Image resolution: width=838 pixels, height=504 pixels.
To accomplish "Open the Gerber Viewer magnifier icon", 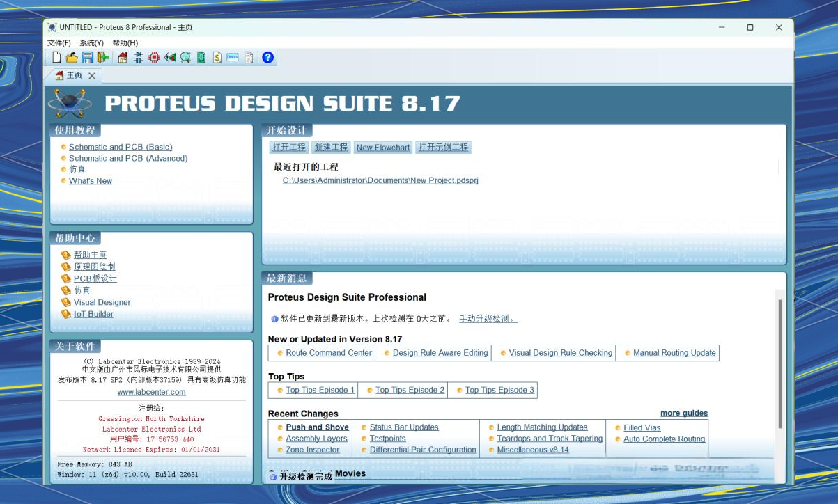I will (185, 57).
